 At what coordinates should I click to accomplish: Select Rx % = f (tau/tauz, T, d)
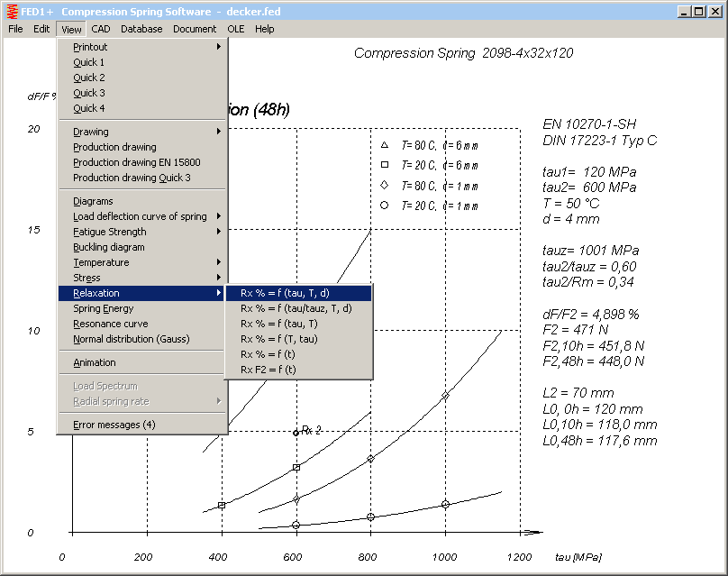point(297,308)
